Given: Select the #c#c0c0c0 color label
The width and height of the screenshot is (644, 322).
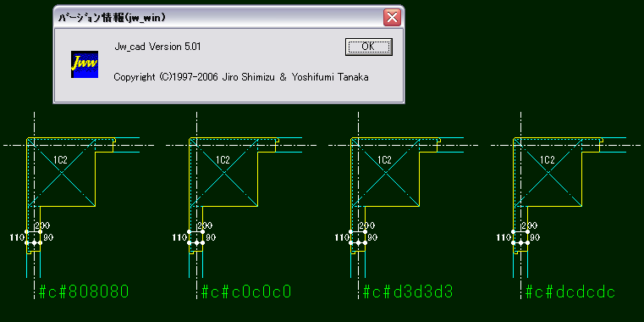Looking at the screenshot, I should click(246, 291).
